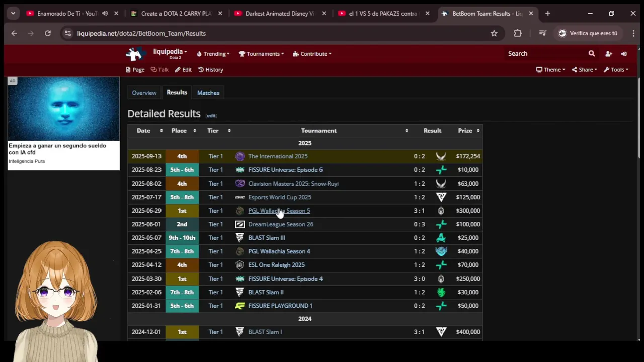Image resolution: width=644 pixels, height=362 pixels.
Task: Open a new browser tab
Action: pyautogui.click(x=548, y=14)
